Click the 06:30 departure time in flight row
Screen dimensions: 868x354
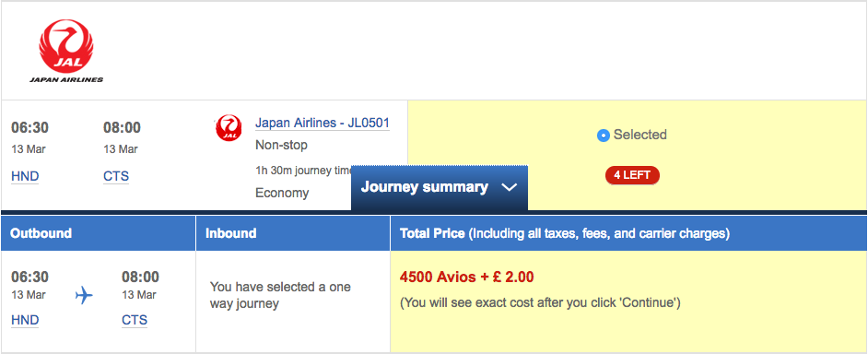click(x=29, y=128)
